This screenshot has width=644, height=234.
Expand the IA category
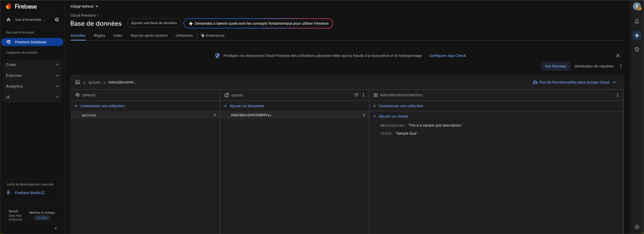pos(32,97)
